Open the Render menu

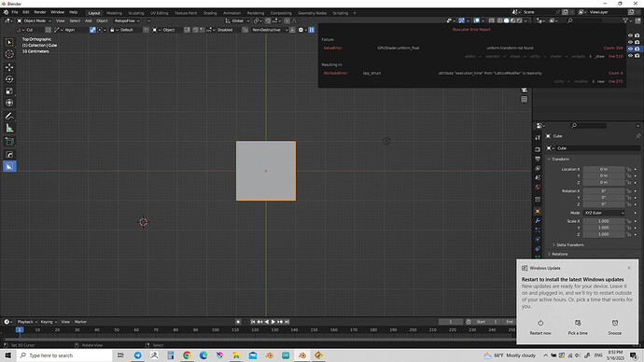(x=40, y=12)
